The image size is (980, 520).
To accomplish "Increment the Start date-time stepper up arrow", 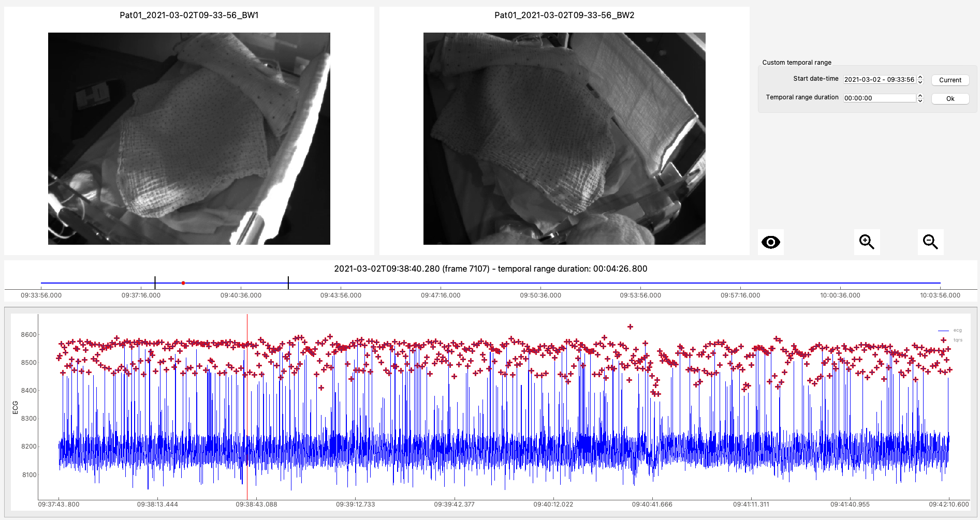I will click(920, 78).
